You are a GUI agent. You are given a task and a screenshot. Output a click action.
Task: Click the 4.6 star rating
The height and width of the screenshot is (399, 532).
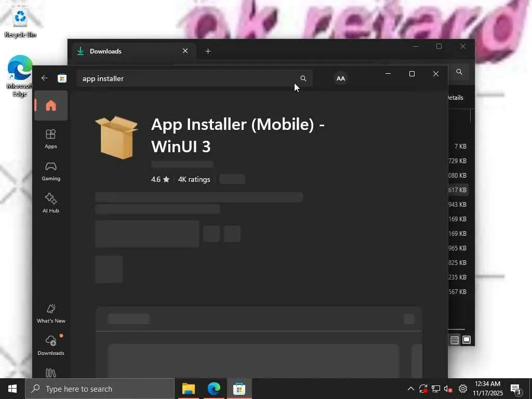click(160, 179)
